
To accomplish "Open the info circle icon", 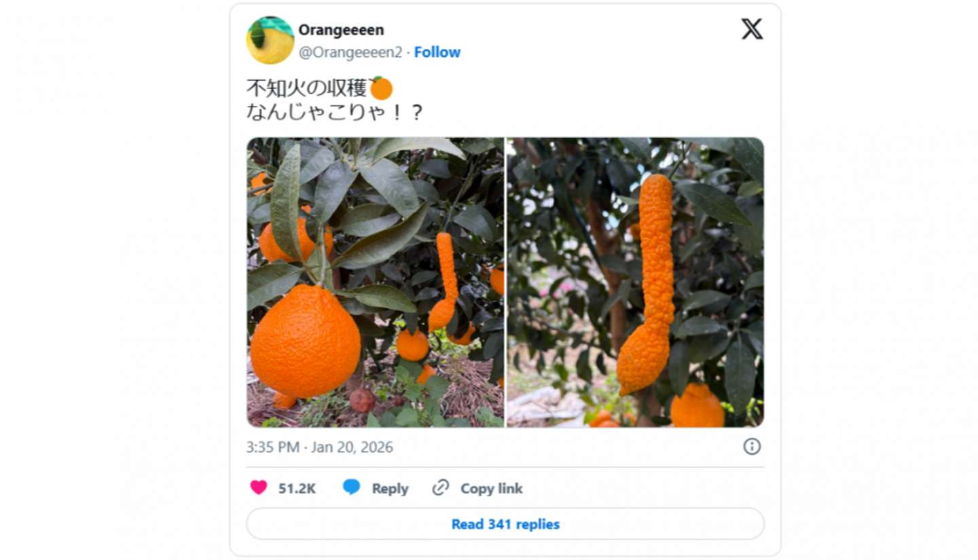I will (x=752, y=446).
